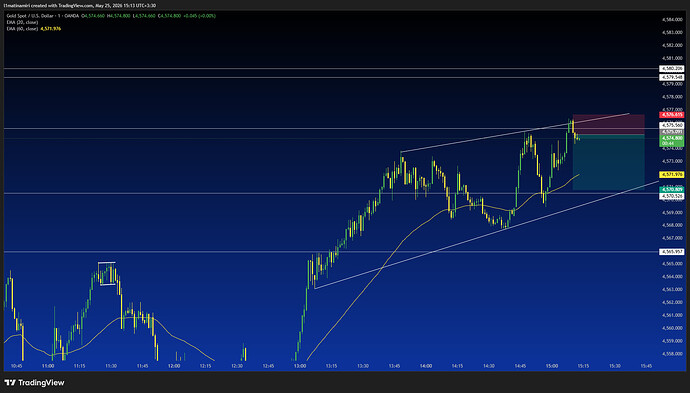Click the TradingView logo at bottom left
Viewport: 690px width, 393px height.
(34, 382)
